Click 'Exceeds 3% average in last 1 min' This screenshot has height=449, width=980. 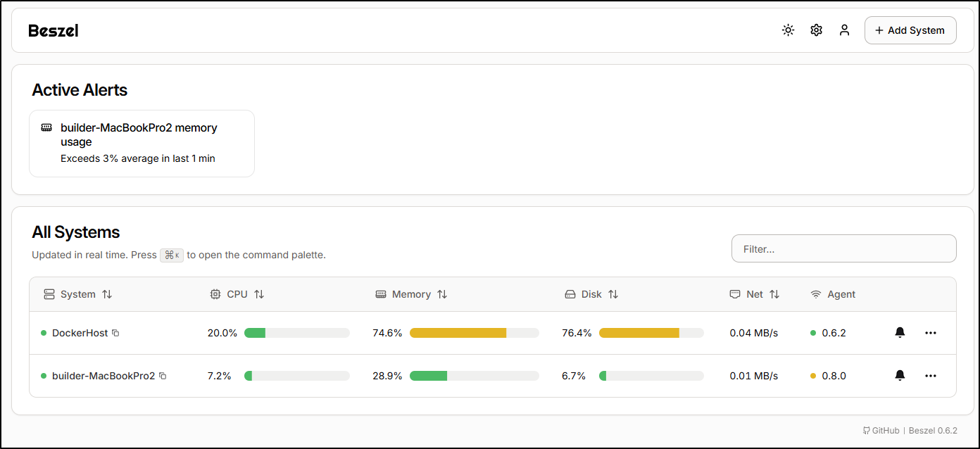click(138, 158)
